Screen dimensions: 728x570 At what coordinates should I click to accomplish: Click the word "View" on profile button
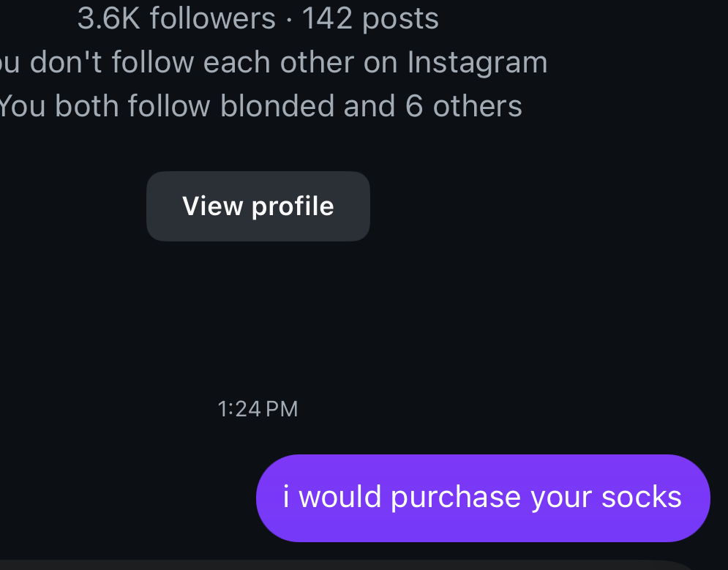[x=212, y=206]
